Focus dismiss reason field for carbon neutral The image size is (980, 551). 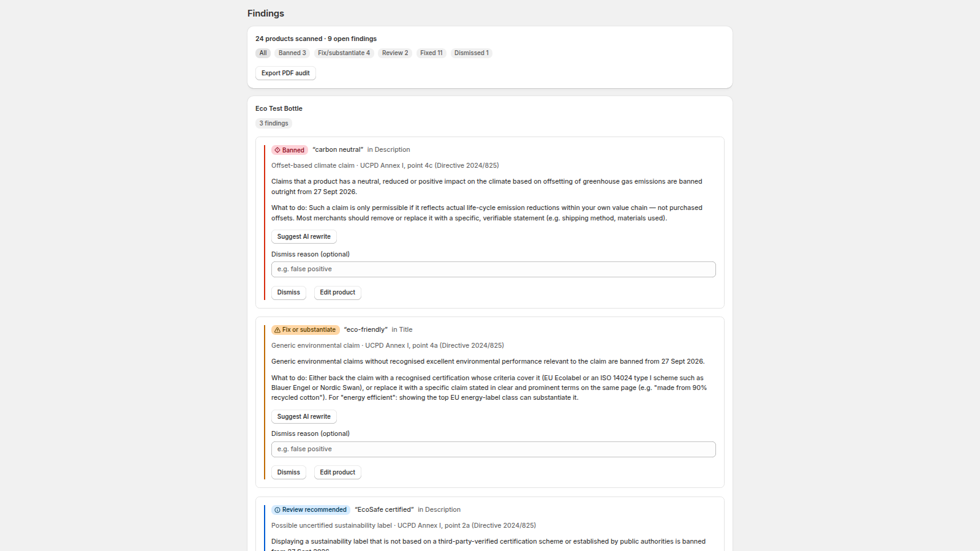click(x=494, y=269)
